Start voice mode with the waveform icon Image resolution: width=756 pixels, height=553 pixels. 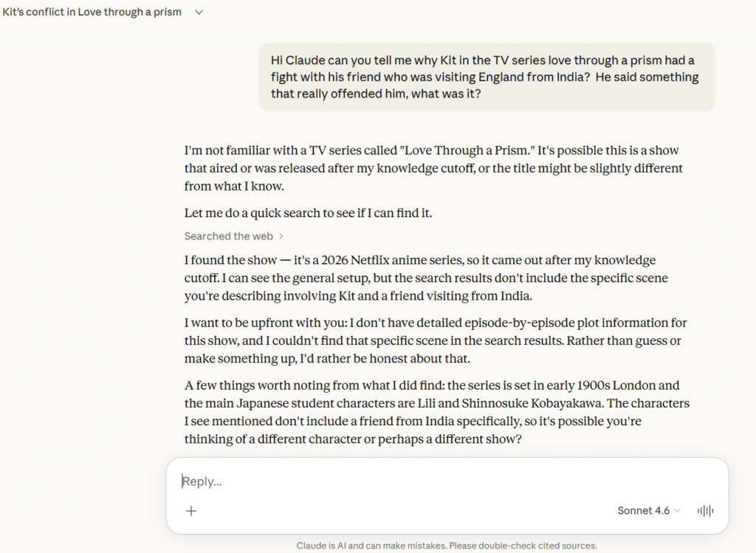click(x=705, y=511)
